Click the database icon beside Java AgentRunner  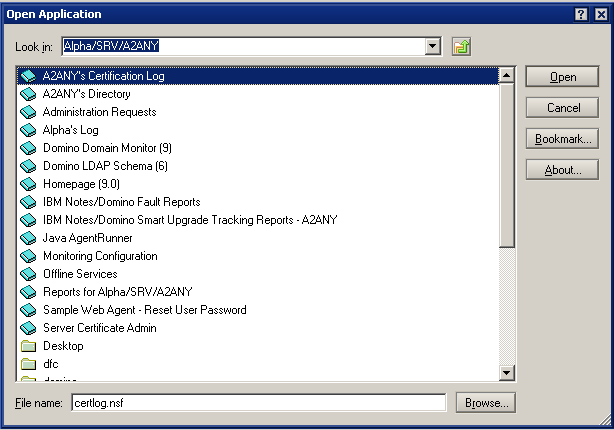28,238
